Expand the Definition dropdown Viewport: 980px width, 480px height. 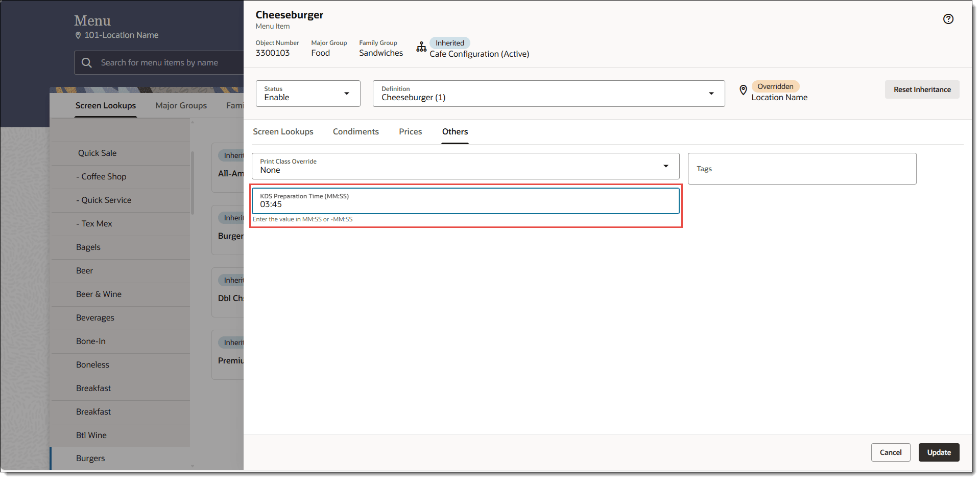[x=548, y=94]
